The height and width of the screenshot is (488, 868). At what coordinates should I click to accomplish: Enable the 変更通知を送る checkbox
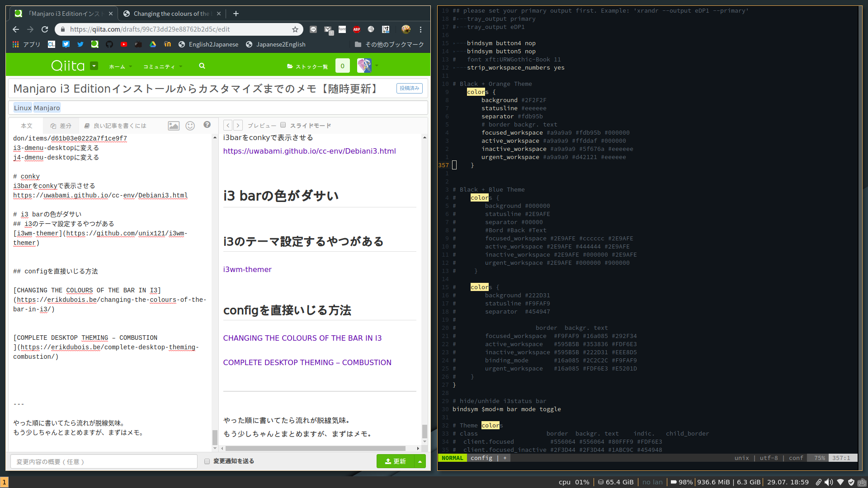point(207,461)
